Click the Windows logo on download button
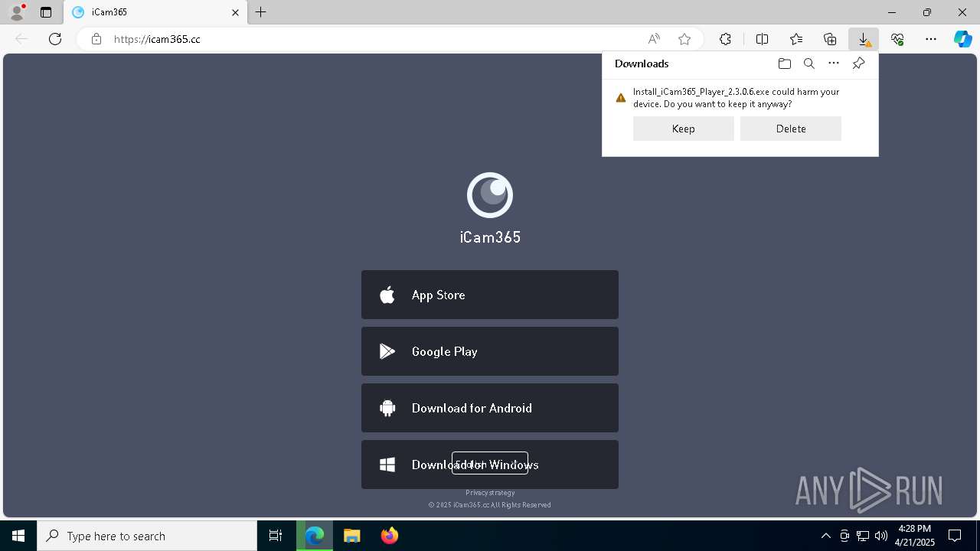 pyautogui.click(x=387, y=465)
